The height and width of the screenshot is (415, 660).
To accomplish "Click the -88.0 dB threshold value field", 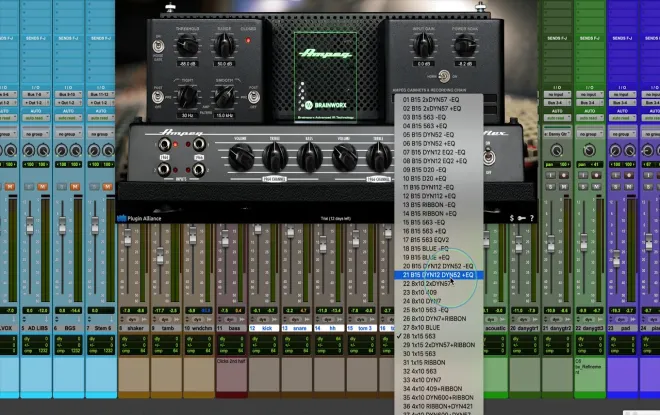I will (x=188, y=64).
